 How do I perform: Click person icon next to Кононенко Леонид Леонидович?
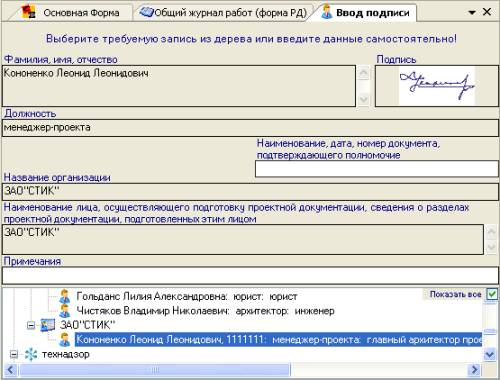[65, 340]
